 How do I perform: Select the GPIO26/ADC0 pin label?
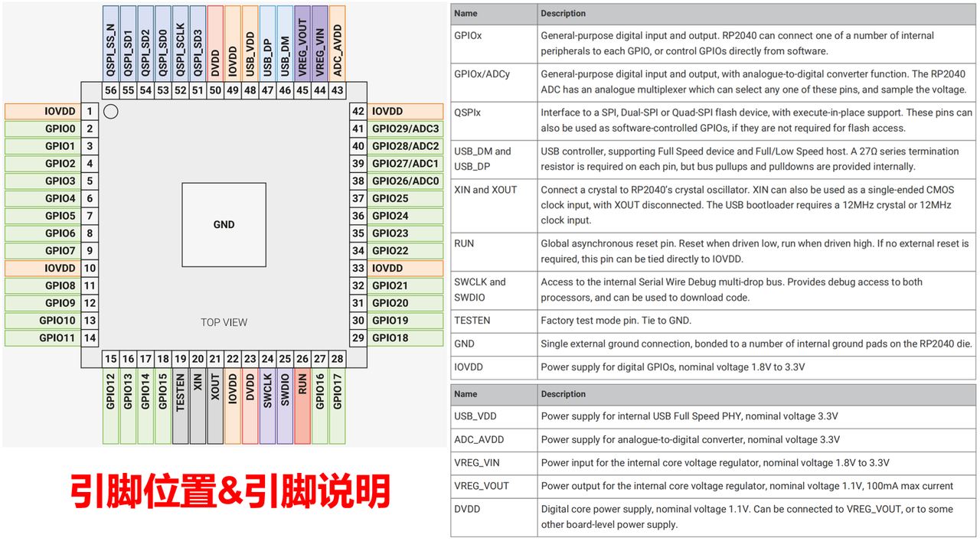pos(406,181)
